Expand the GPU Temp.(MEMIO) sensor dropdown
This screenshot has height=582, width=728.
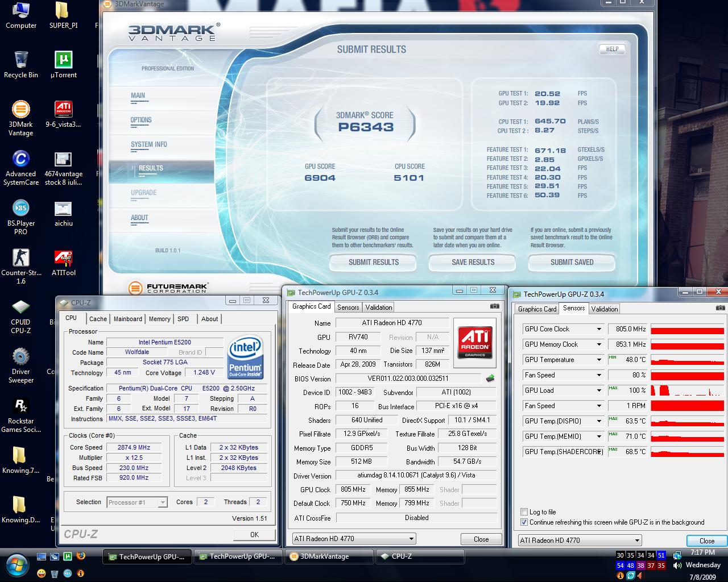[598, 436]
